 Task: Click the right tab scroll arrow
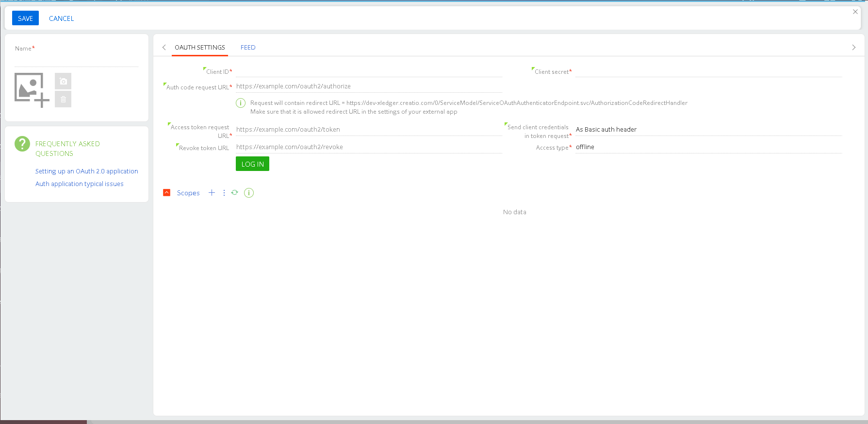[854, 48]
